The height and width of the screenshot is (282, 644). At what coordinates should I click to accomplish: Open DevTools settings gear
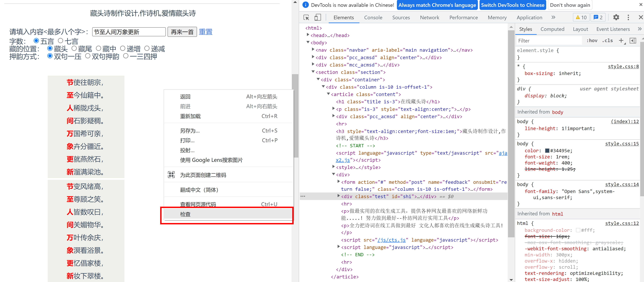616,17
